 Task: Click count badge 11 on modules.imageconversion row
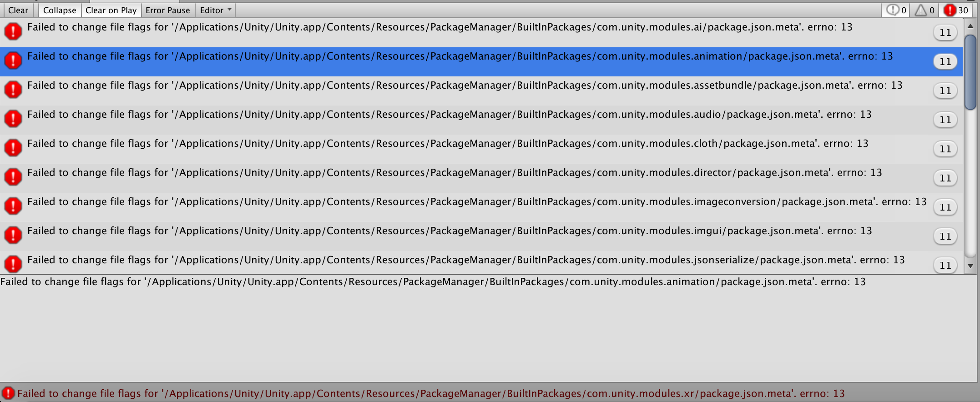[x=945, y=207]
